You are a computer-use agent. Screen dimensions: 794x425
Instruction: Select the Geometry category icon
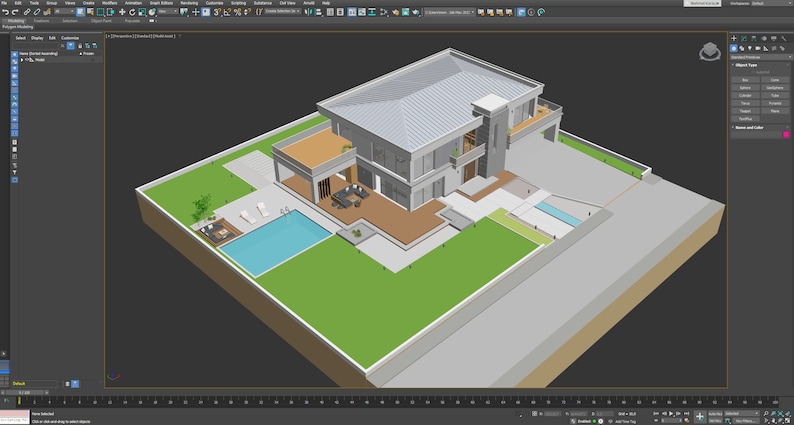(734, 48)
